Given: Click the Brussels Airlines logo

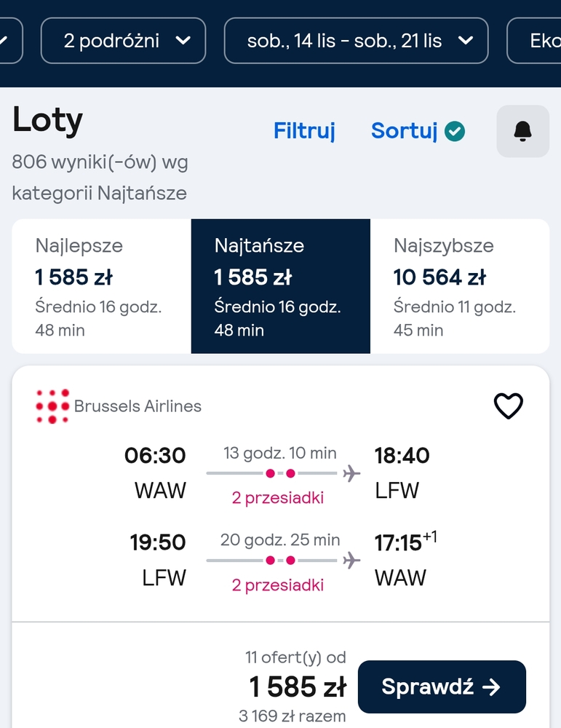Looking at the screenshot, I should coord(52,406).
